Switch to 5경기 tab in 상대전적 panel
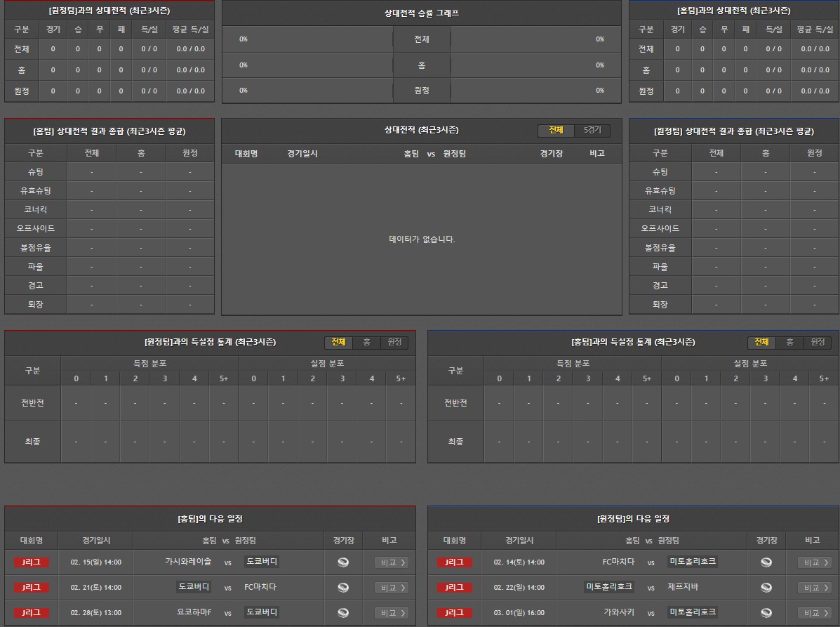840x627 pixels. (592, 131)
